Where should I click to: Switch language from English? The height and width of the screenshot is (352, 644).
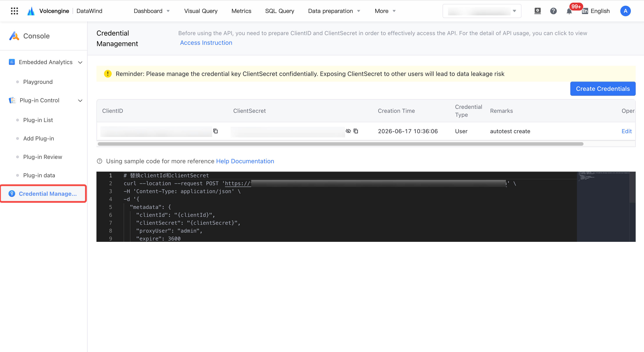click(x=596, y=11)
